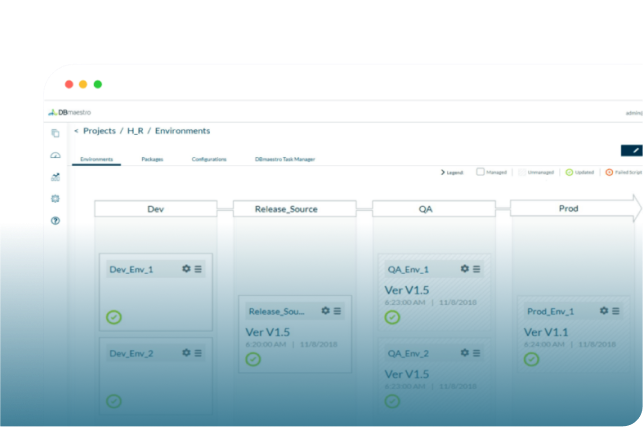
Task: Click Environments breadcrumb
Action: point(182,131)
